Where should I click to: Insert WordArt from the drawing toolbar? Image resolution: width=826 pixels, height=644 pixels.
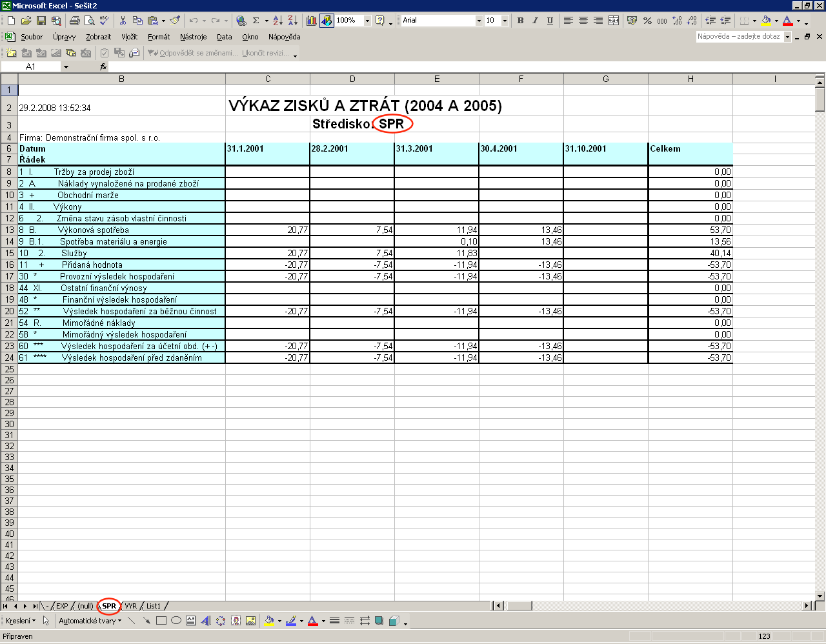206,621
